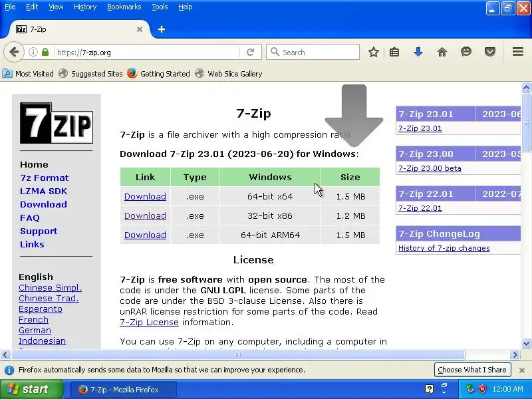Open the 7-Zip License link
Viewport: 532px width, 399px height.
[x=149, y=322]
